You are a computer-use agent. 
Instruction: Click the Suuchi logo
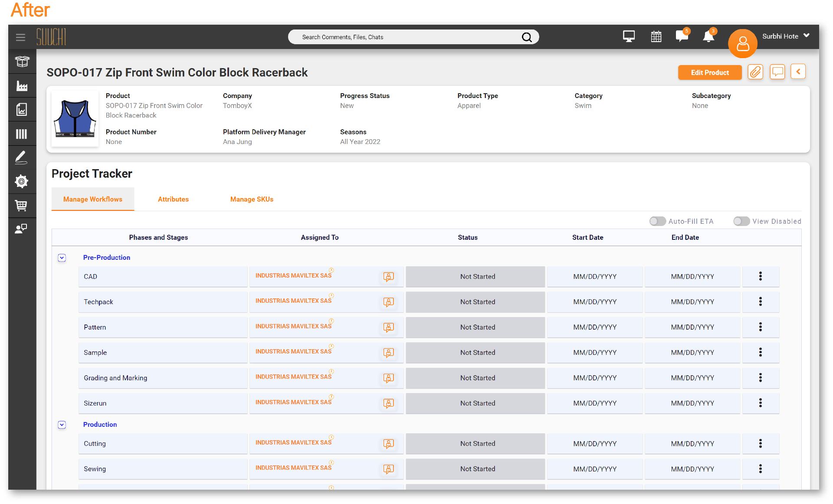(51, 37)
